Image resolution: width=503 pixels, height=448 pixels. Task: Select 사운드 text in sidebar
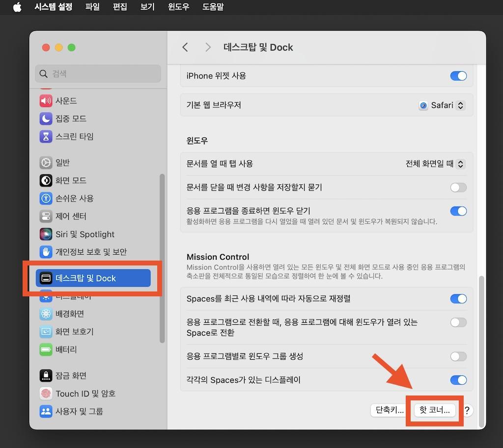[66, 101]
